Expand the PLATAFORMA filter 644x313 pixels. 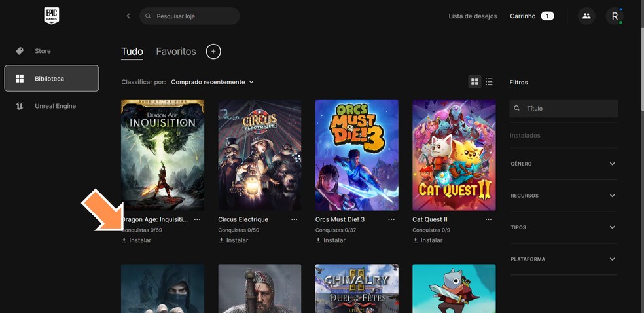pos(563,259)
